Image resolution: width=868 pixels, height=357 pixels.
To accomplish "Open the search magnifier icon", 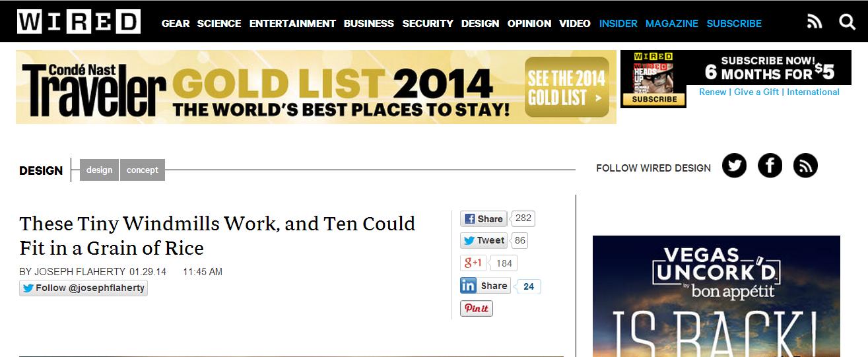I will [x=847, y=22].
